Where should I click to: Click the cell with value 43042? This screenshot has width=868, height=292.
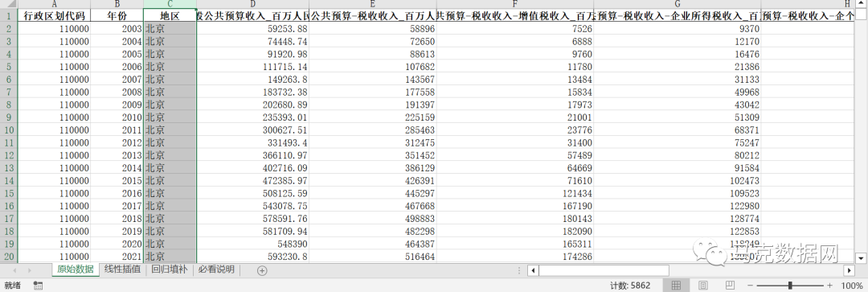pyautogui.click(x=677, y=104)
